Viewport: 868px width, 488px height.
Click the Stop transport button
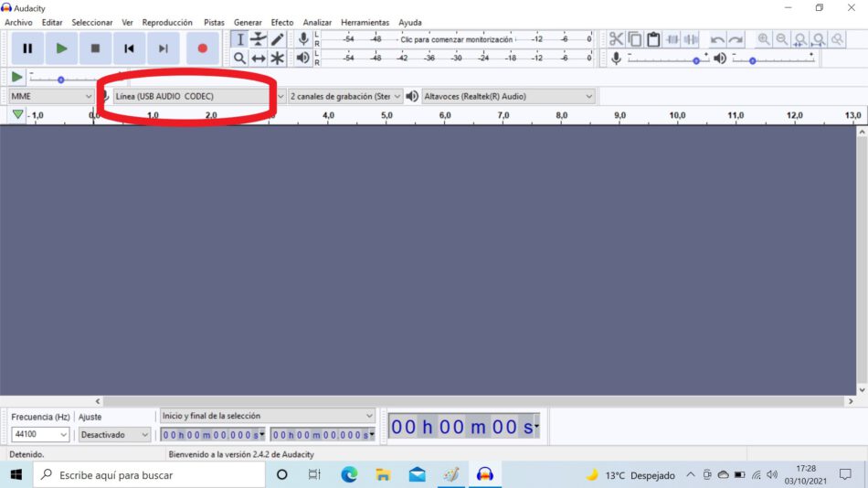click(95, 48)
